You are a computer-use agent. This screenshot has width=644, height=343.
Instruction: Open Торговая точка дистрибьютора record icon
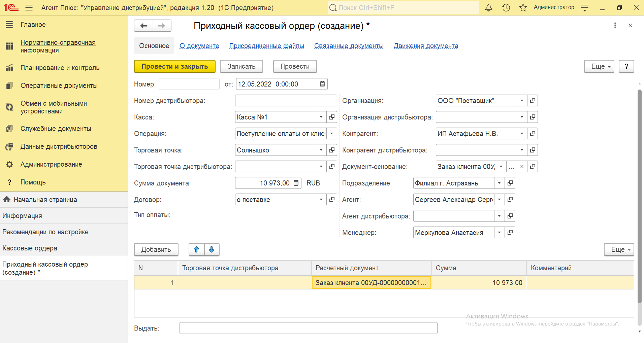(x=332, y=167)
